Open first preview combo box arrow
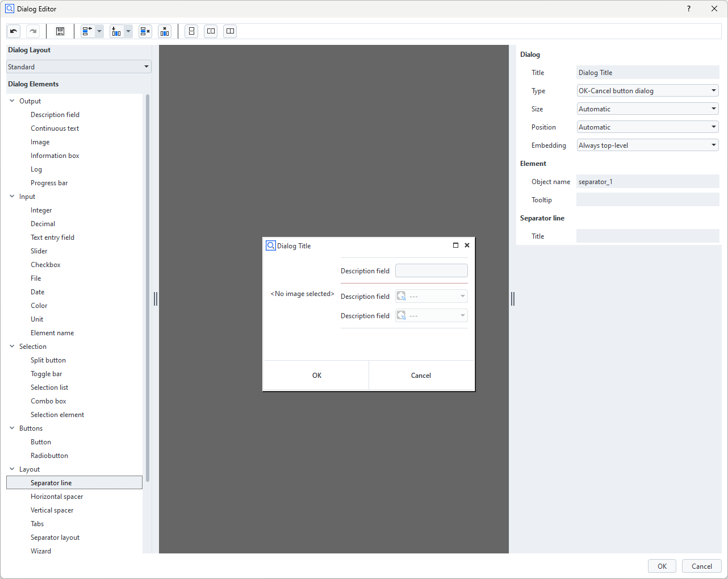 [x=463, y=296]
